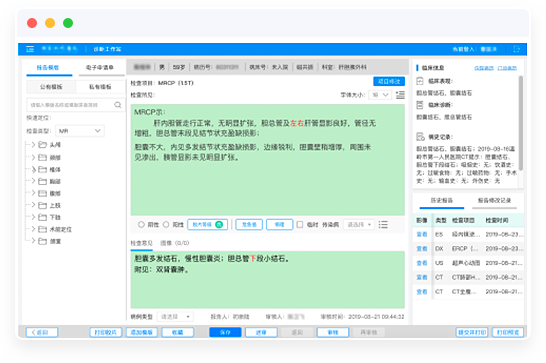Click the 检查时间 column header
The image size is (546, 363).
[497, 221]
